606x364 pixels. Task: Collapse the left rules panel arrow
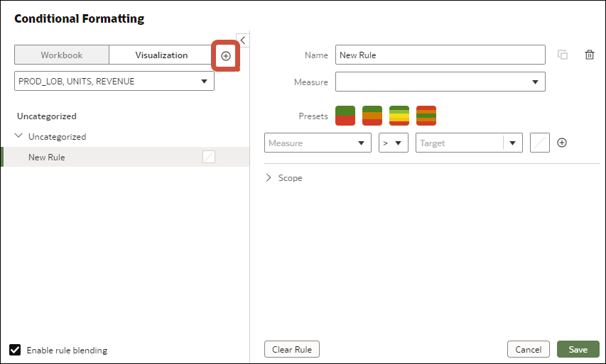(242, 40)
